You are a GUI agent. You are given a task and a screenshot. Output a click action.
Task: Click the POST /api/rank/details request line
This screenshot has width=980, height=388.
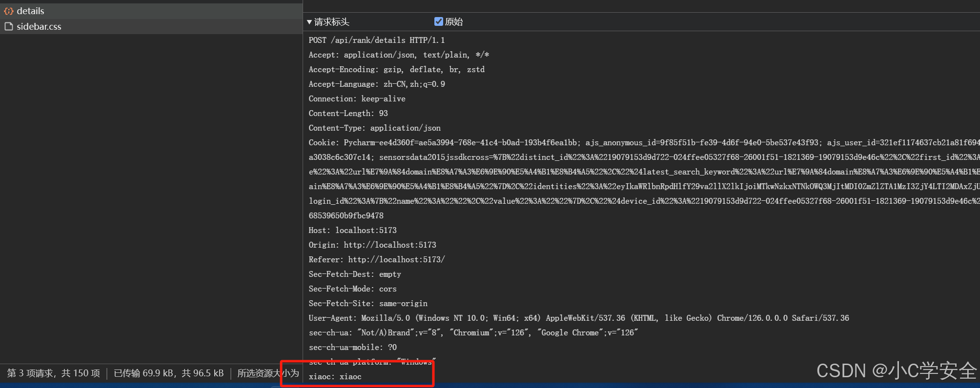pyautogui.click(x=377, y=40)
